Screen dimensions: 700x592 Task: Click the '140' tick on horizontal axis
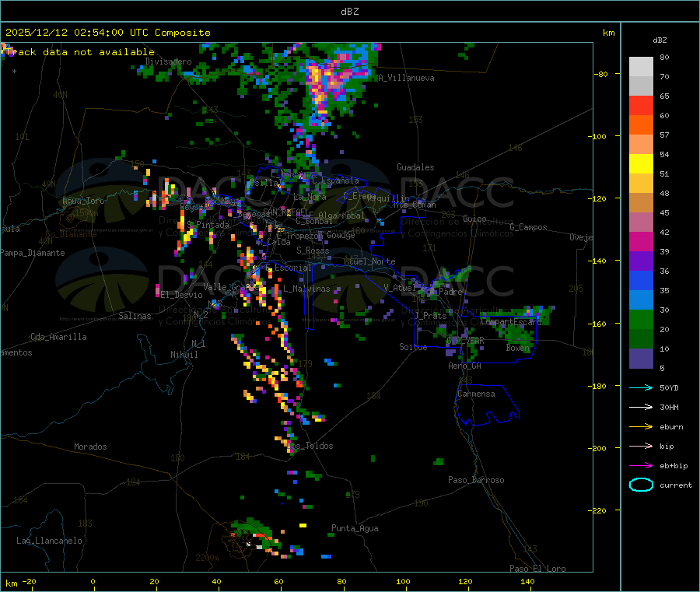(527, 581)
